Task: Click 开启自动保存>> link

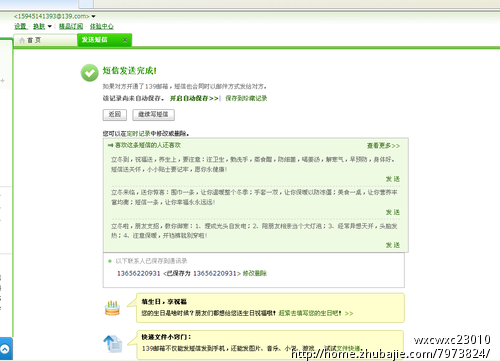Action: (x=194, y=98)
